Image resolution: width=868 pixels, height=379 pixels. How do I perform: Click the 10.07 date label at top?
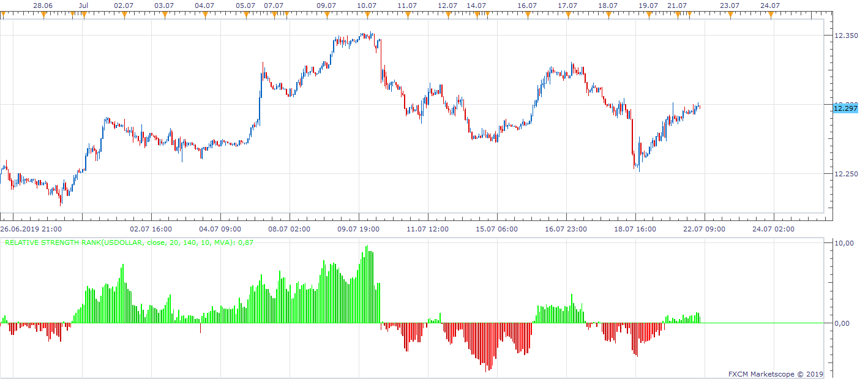pyautogui.click(x=367, y=5)
